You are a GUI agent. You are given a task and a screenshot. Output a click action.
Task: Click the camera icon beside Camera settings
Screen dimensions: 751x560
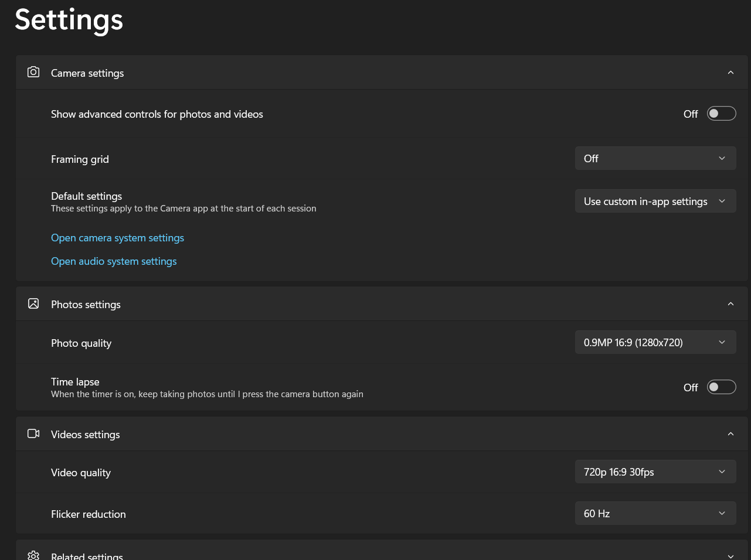33,72
